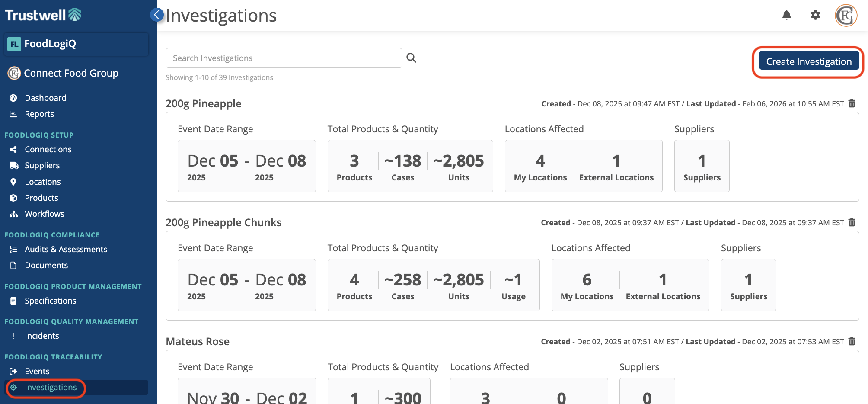Open Locations from the sidebar
Image resolution: width=868 pixels, height=404 pixels.
(42, 182)
